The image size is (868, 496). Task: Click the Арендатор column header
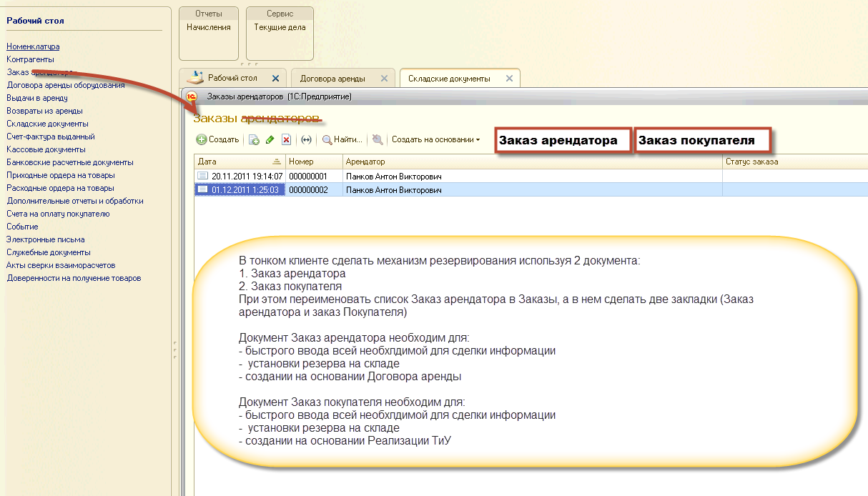tap(533, 162)
